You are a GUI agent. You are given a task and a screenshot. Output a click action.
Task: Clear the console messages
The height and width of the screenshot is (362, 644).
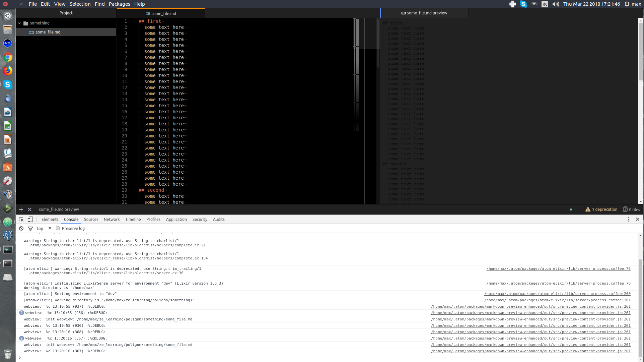pos(21,228)
